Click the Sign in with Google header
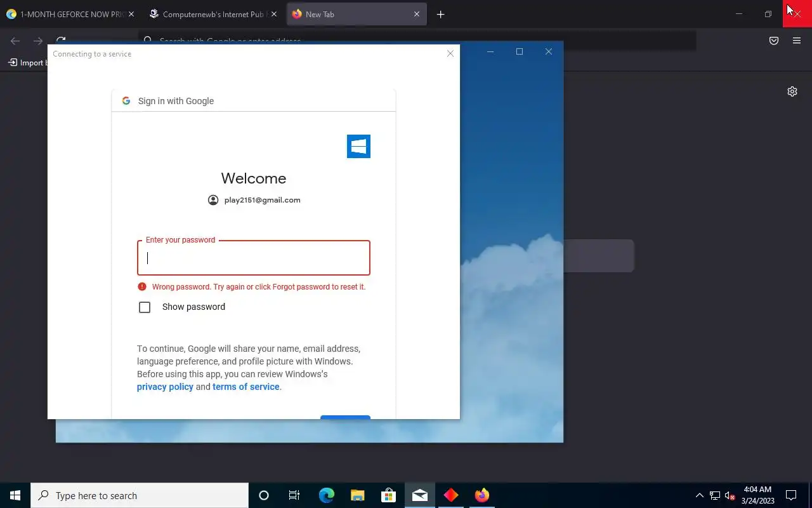The image size is (812, 508). (176, 101)
